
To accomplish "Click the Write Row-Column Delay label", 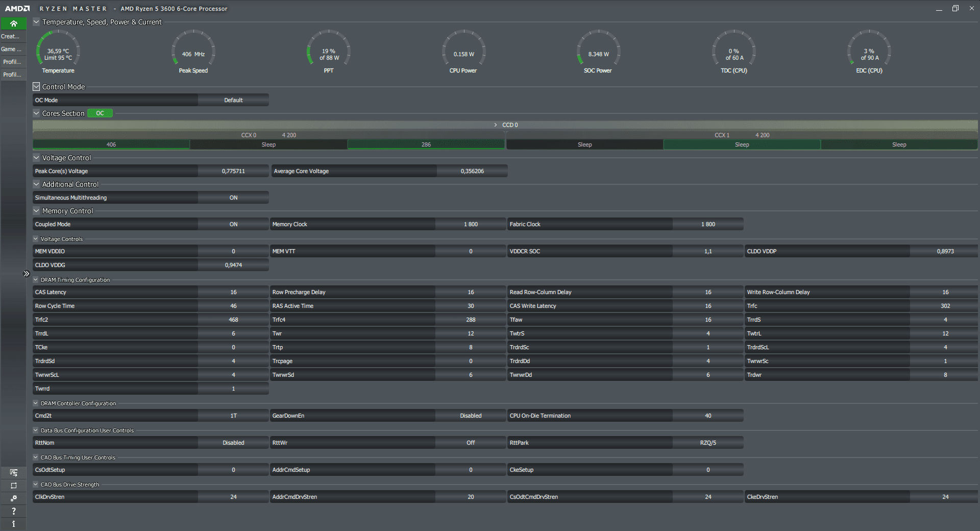I will point(778,292).
